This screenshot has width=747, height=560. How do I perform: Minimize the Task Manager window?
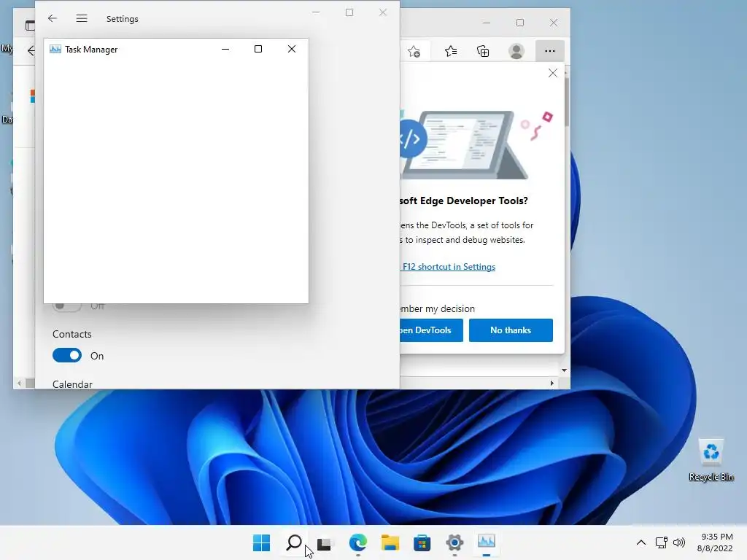pos(225,49)
